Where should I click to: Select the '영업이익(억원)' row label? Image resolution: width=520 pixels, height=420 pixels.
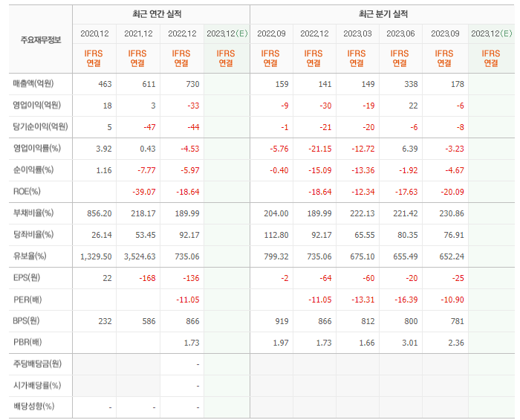tap(37, 105)
